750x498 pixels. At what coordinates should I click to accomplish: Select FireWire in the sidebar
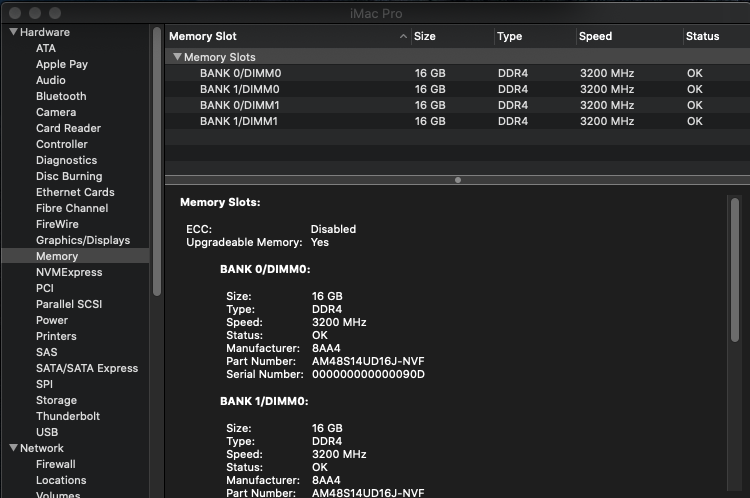click(x=57, y=224)
